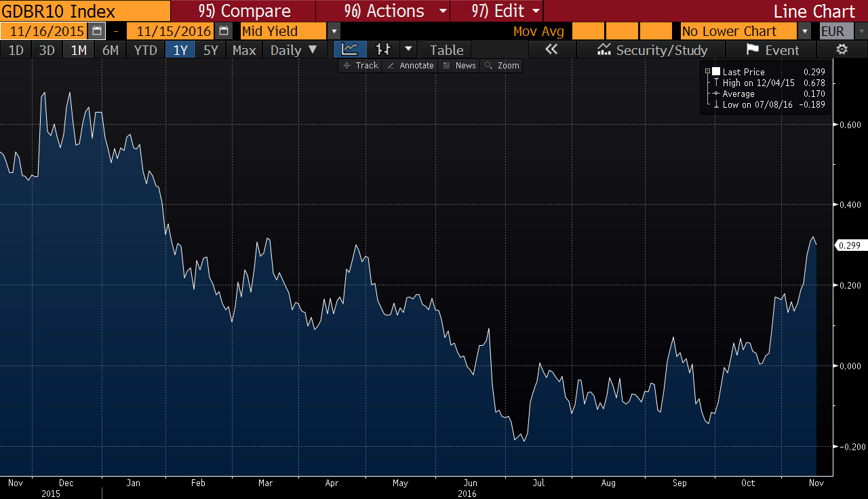Viewport: 868px width, 499px height.
Task: Switch to the Table view
Action: [x=446, y=50]
